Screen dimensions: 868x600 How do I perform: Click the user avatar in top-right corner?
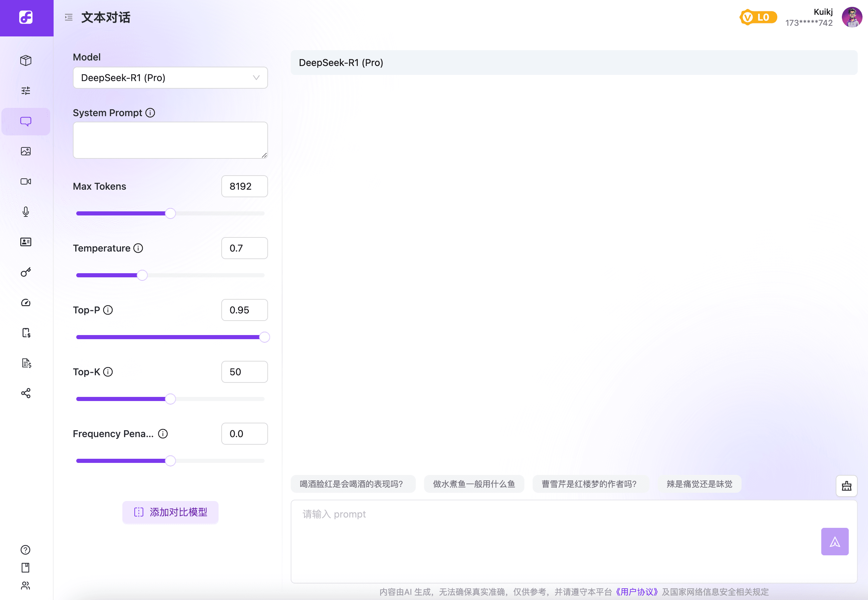pyautogui.click(x=852, y=17)
